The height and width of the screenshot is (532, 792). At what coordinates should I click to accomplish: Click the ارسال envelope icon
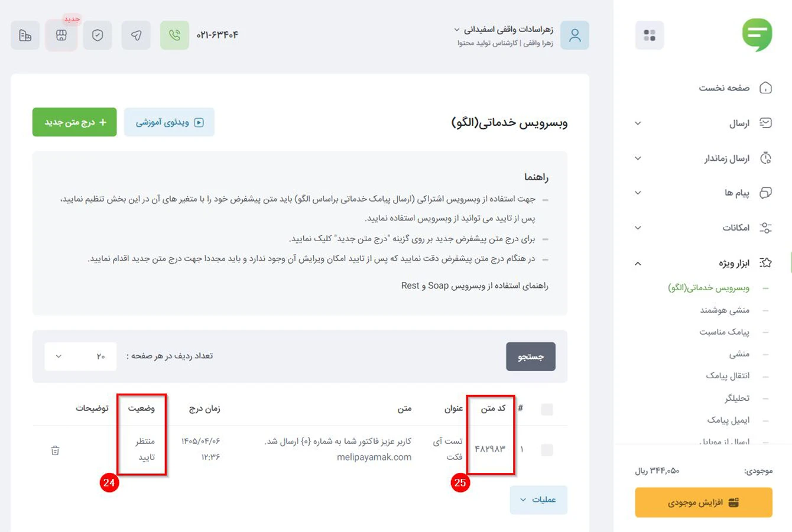(765, 123)
